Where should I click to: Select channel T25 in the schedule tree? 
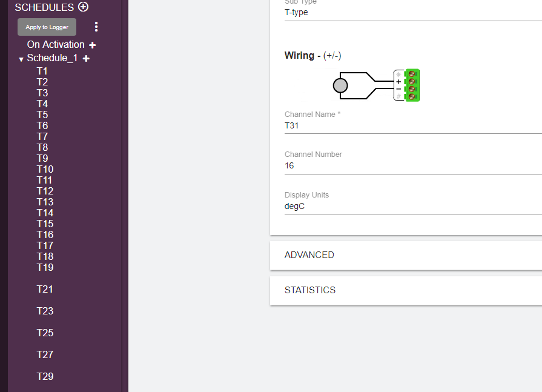tap(45, 333)
